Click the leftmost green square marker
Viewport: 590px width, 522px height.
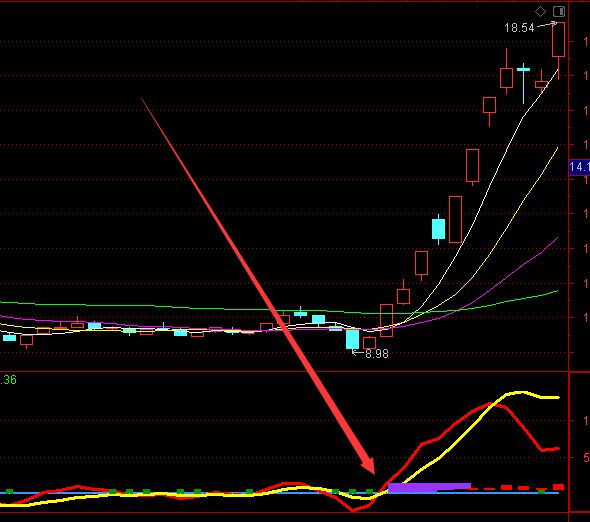(x=10, y=492)
